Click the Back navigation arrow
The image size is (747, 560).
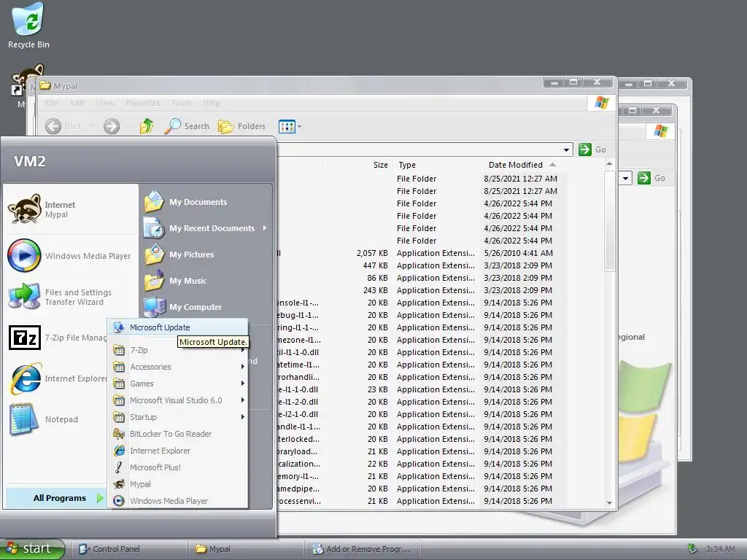tap(53, 126)
